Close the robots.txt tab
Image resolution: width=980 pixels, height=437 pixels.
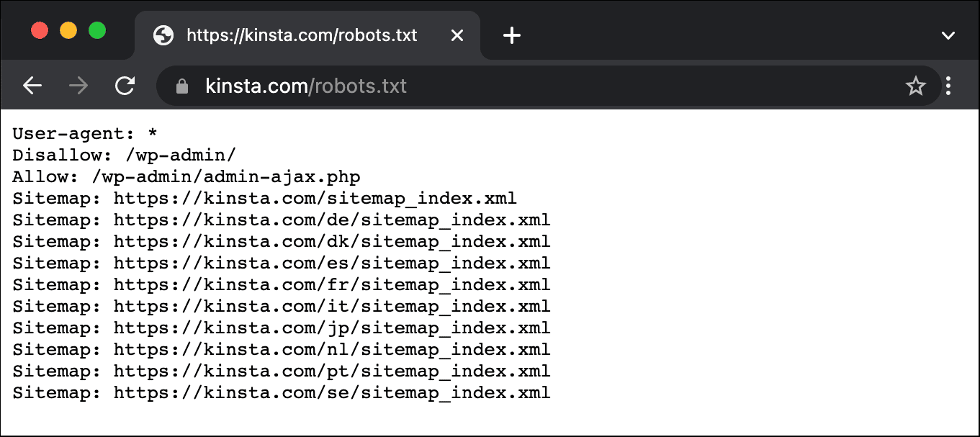coord(457,35)
